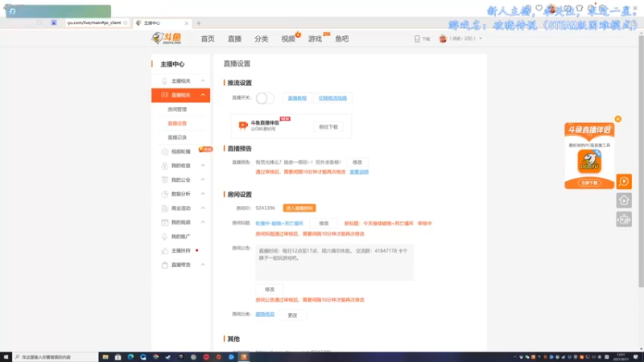
Task: Click the 视频轮播 sidebar icon
Action: tap(165, 151)
